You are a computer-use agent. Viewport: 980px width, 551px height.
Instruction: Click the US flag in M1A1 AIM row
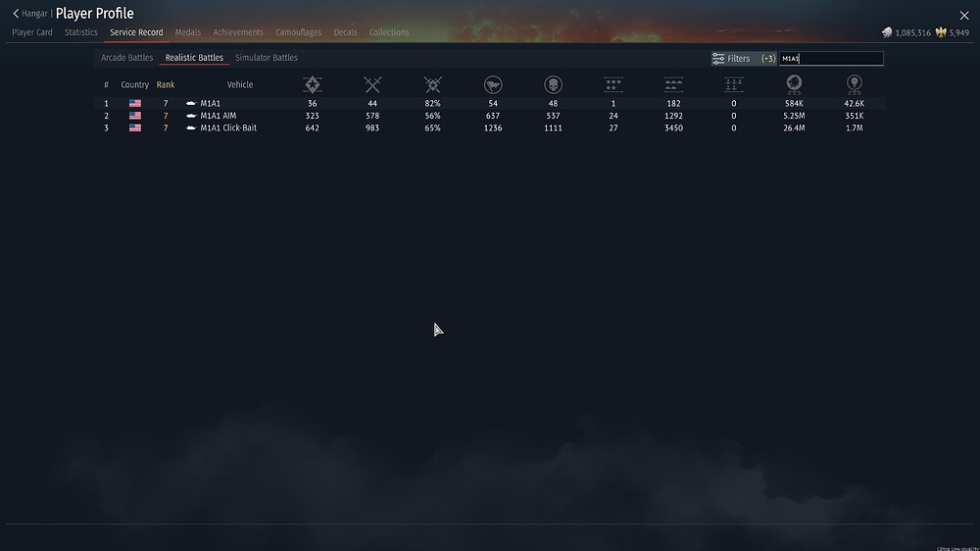point(135,116)
